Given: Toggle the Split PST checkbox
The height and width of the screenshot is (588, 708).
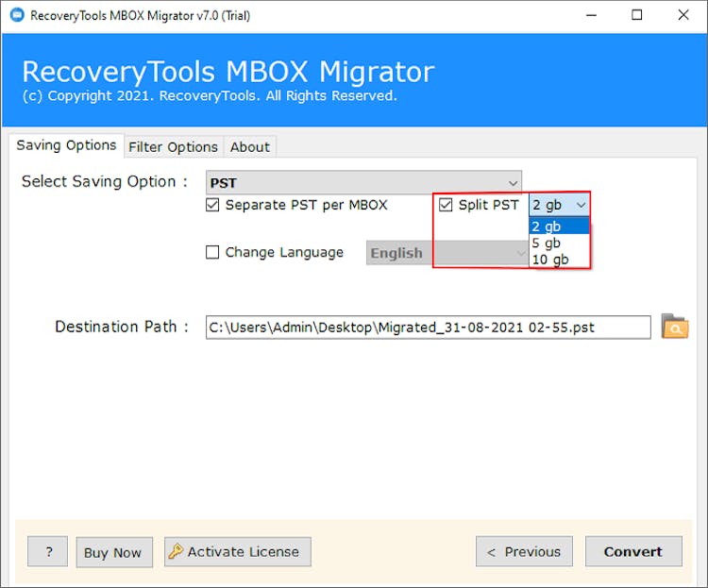Looking at the screenshot, I should coord(447,205).
